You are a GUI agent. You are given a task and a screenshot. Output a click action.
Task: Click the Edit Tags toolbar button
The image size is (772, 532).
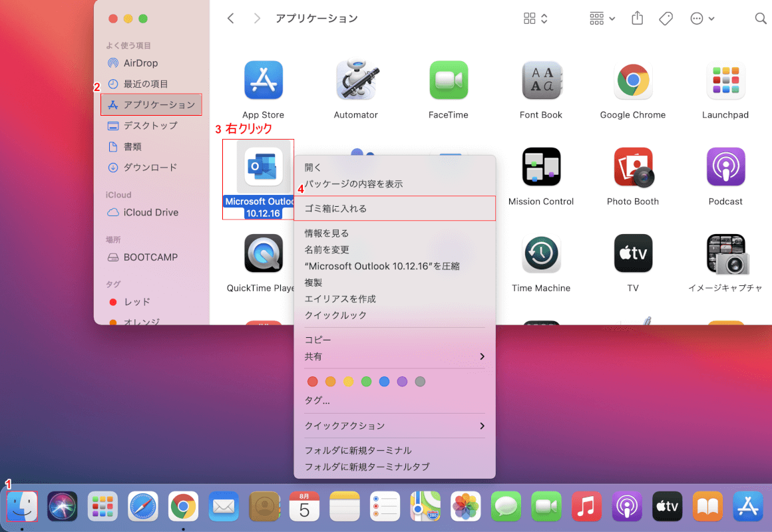[666, 19]
